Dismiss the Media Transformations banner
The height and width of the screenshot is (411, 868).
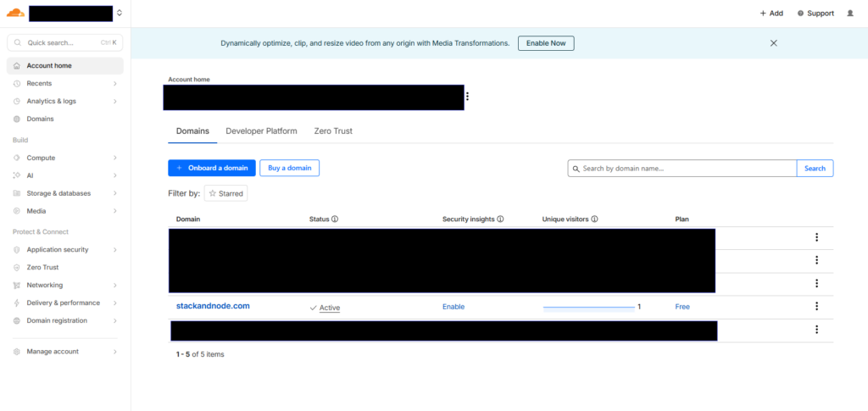pyautogui.click(x=773, y=43)
